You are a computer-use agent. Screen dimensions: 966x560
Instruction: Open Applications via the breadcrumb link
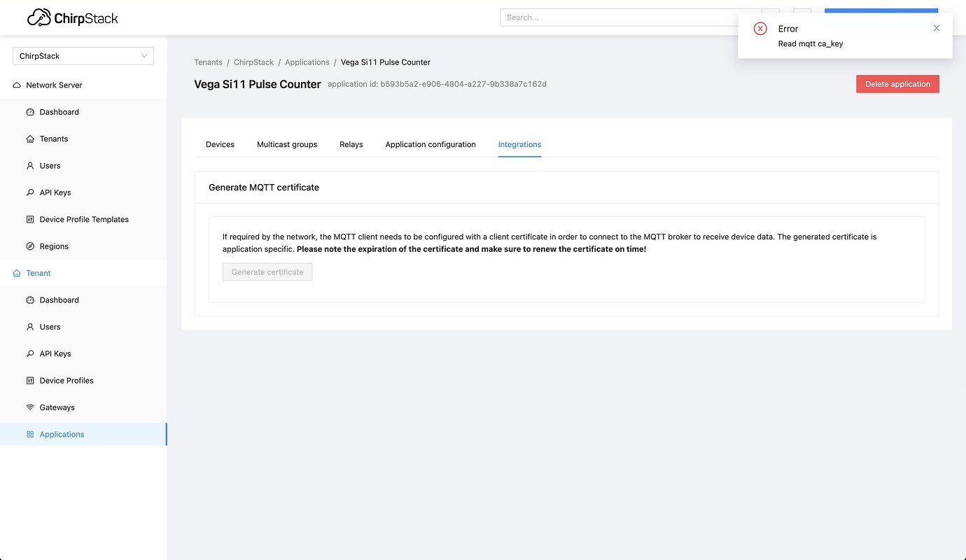[x=307, y=62]
